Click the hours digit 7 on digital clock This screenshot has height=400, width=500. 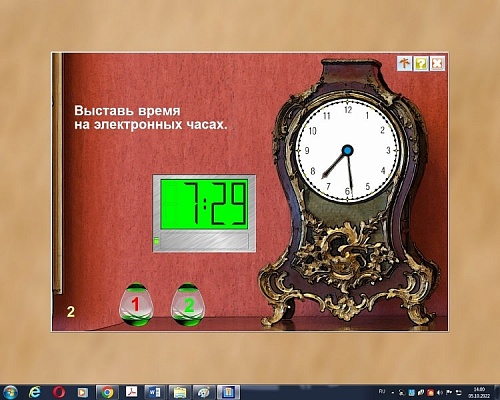point(192,203)
